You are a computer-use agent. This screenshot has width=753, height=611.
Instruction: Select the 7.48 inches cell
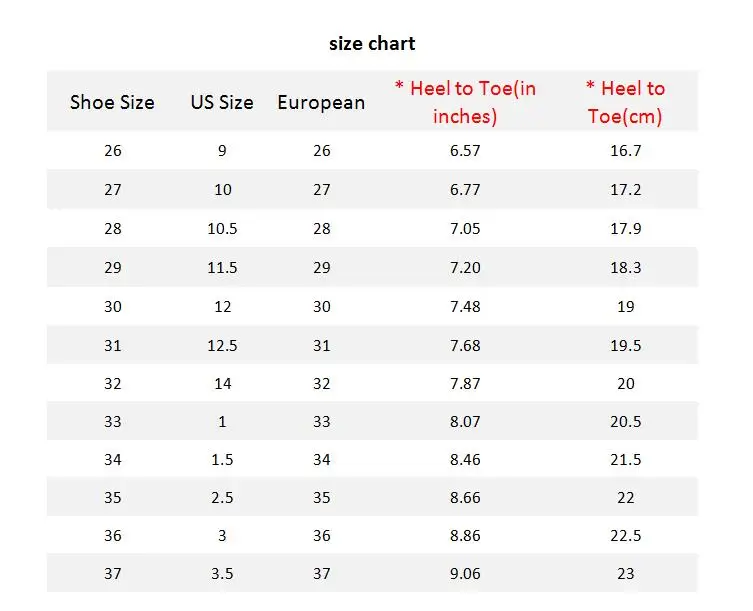465,306
